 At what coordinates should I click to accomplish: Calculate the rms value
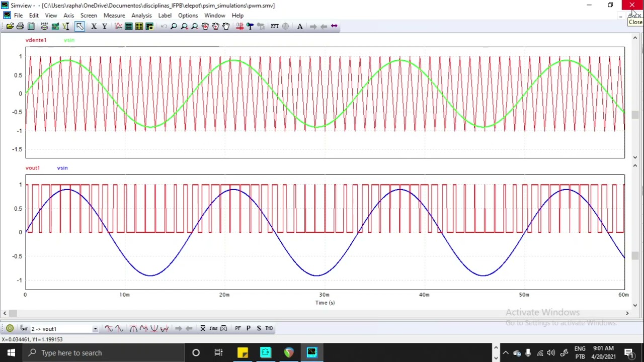tap(213, 328)
